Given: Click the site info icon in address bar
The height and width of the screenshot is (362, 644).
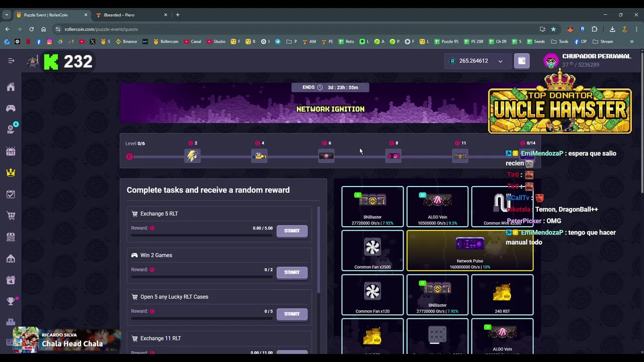Looking at the screenshot, I should click(58, 29).
